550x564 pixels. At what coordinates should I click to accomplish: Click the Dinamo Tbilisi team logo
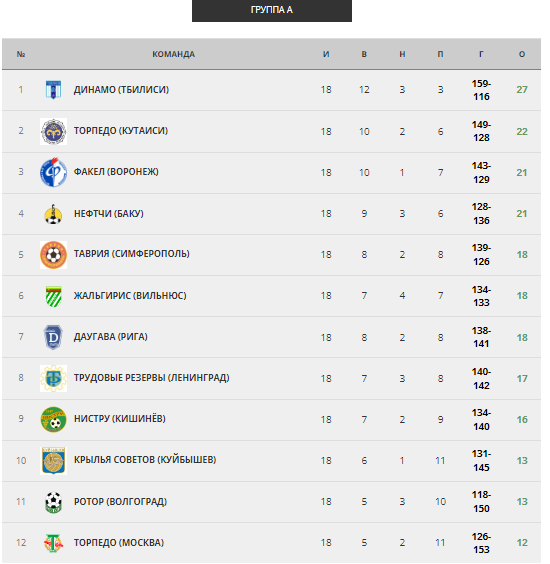(x=53, y=90)
